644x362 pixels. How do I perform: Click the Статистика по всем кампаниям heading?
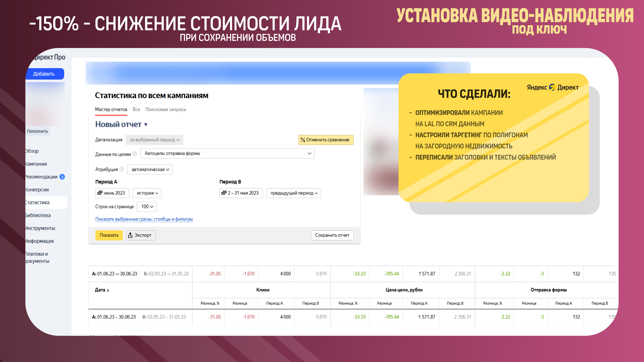152,95
